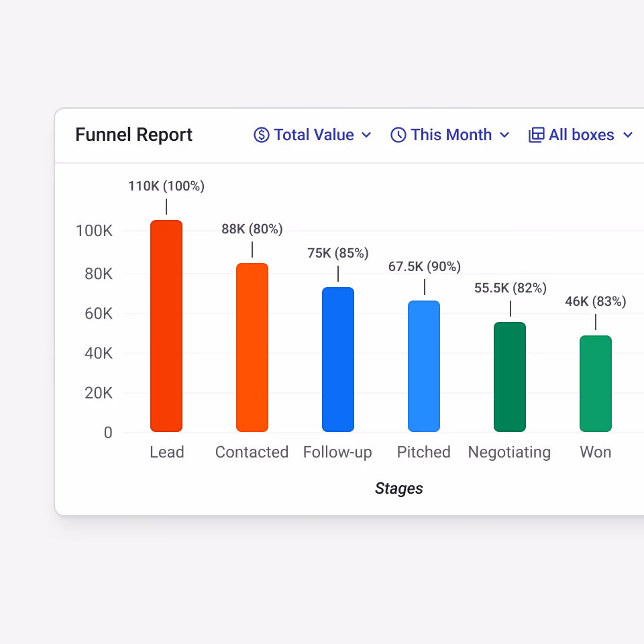The height and width of the screenshot is (644, 644).
Task: Click the boxes layout icon beside All boxes
Action: pyautogui.click(x=537, y=135)
